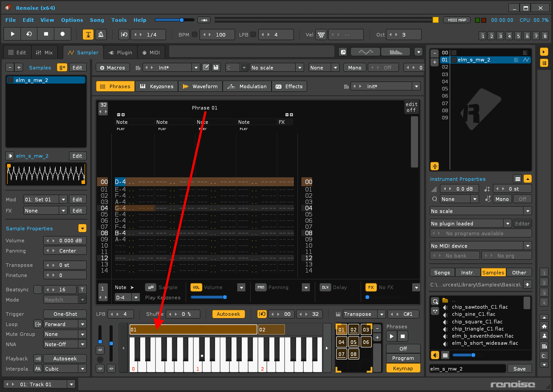Open the Mod '01: Set 01' dropdown

[45, 200]
